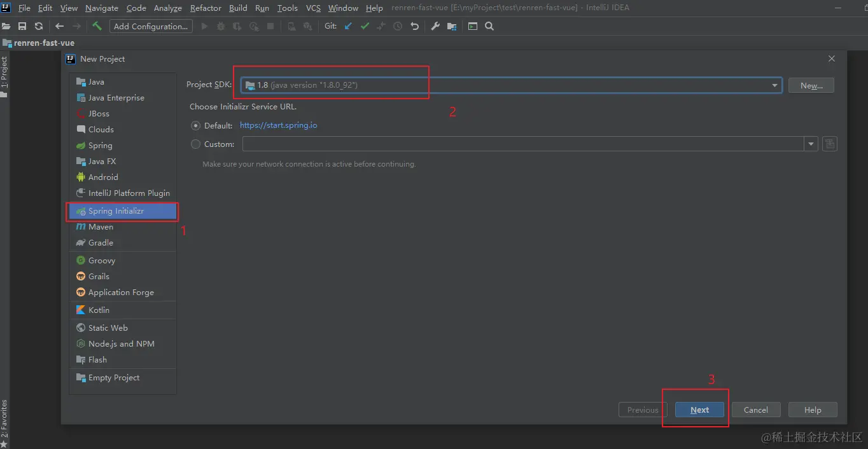Select Gradle project type
This screenshot has width=868, height=449.
pyautogui.click(x=123, y=242)
